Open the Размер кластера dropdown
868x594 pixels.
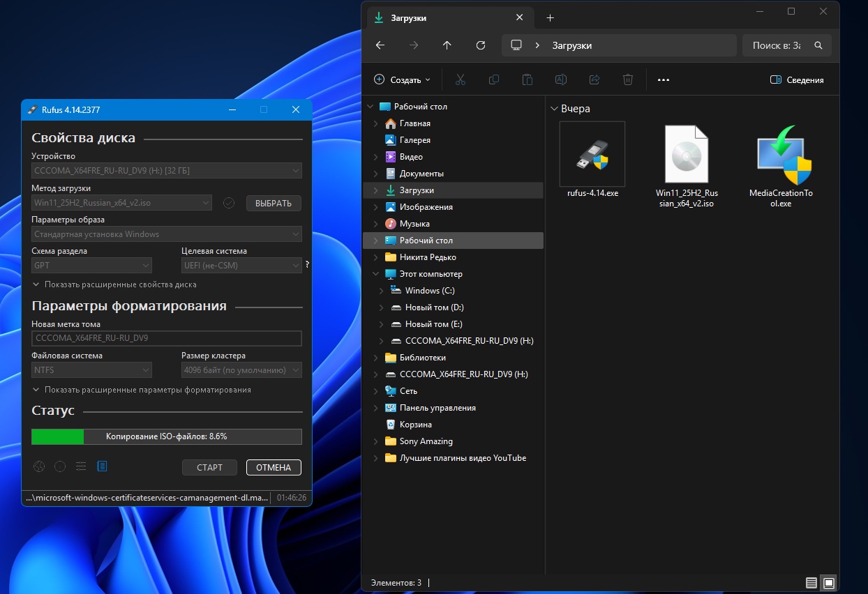pyautogui.click(x=241, y=370)
